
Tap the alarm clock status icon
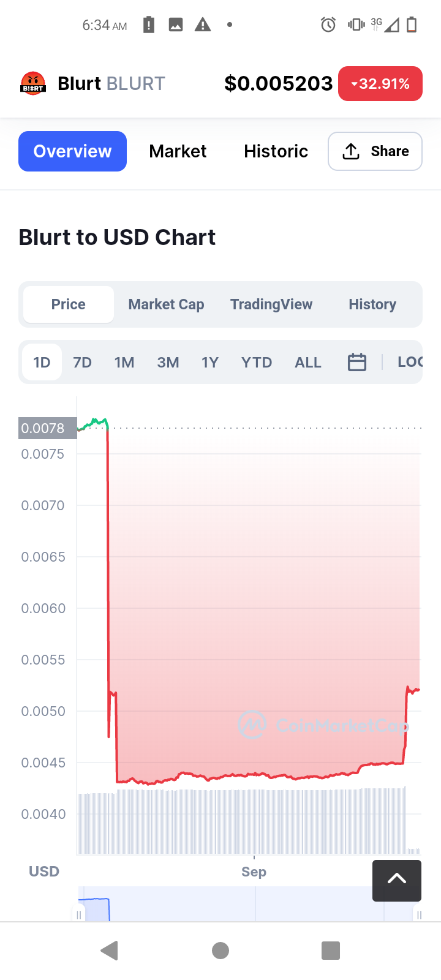click(x=328, y=25)
